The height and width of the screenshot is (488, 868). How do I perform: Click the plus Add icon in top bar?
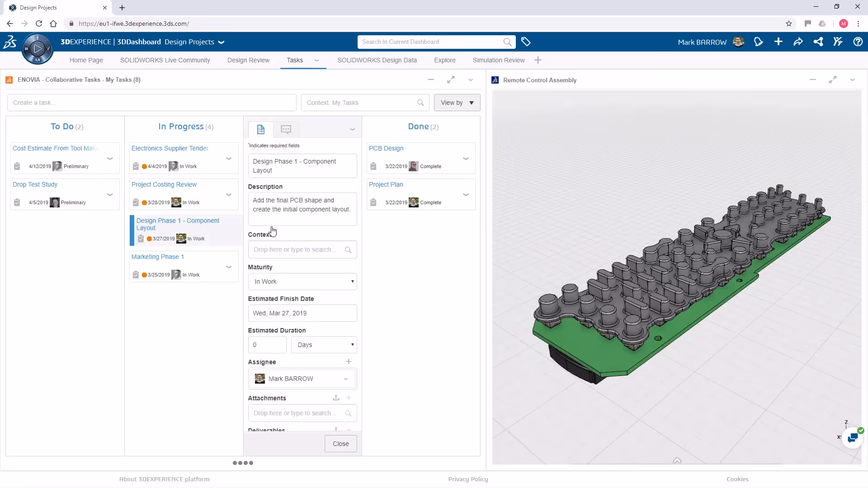click(x=778, y=42)
